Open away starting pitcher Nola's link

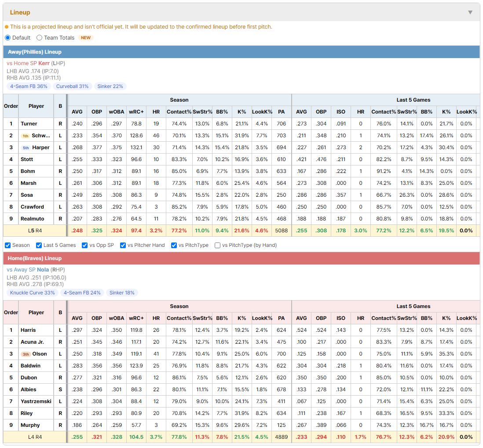click(x=43, y=270)
